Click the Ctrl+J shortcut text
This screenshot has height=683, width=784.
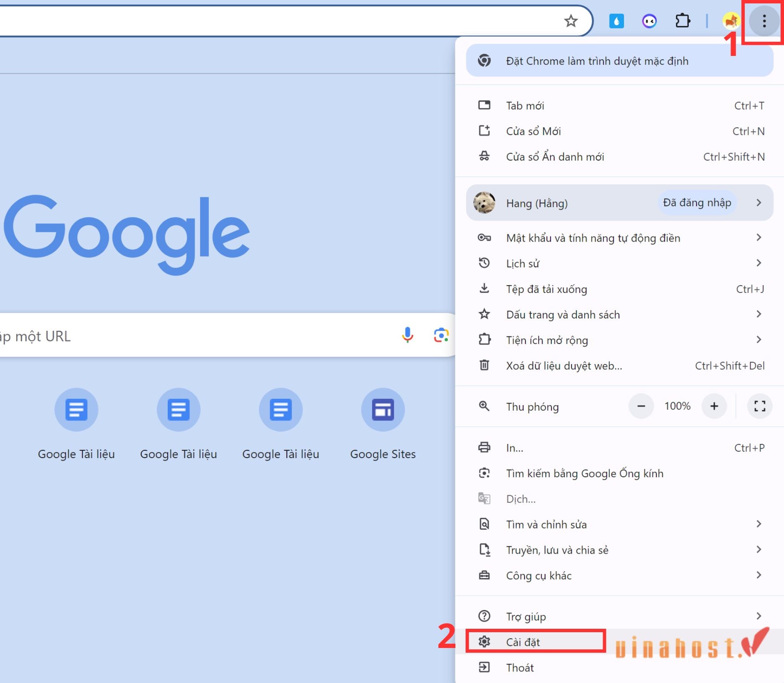point(750,289)
